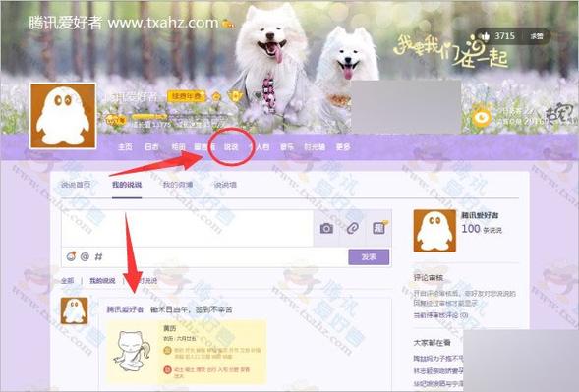The image size is (579, 392).
Task: Click the small post author avatar
Action: coord(75,310)
